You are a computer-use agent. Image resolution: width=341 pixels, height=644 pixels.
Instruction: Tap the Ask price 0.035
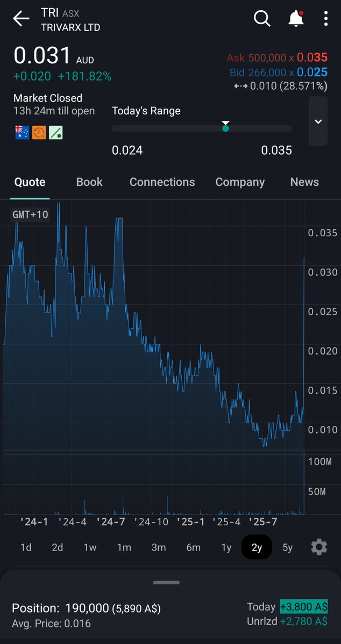(x=312, y=57)
